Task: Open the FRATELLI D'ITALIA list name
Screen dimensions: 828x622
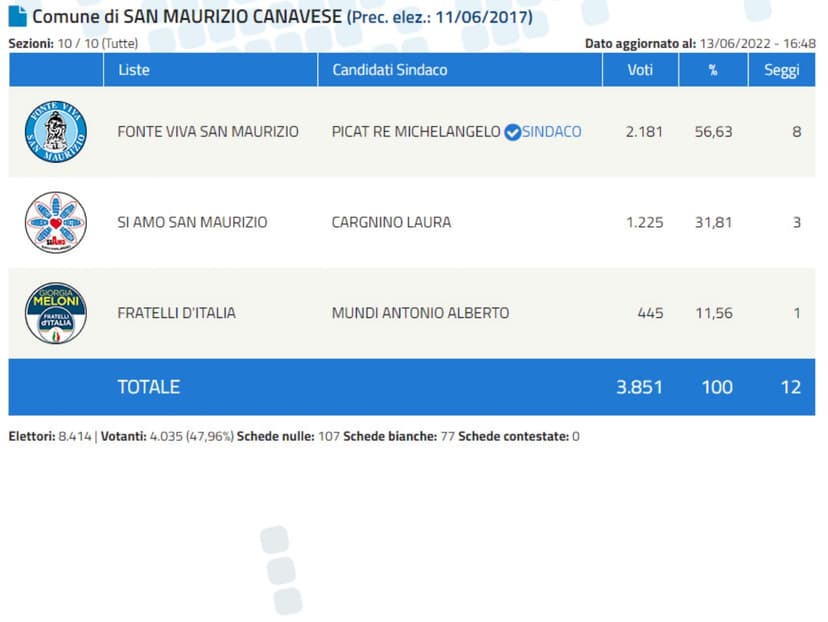Action: (176, 313)
